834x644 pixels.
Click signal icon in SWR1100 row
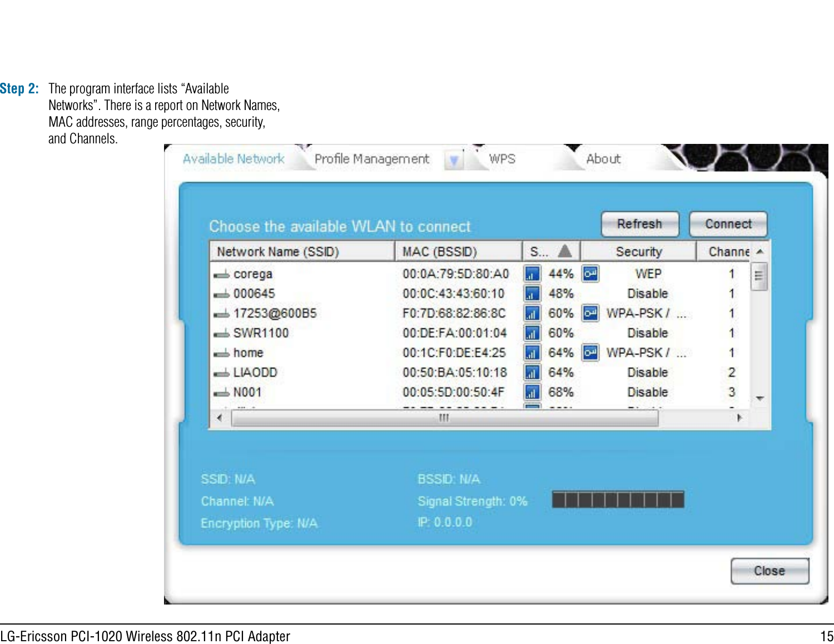pos(532,333)
